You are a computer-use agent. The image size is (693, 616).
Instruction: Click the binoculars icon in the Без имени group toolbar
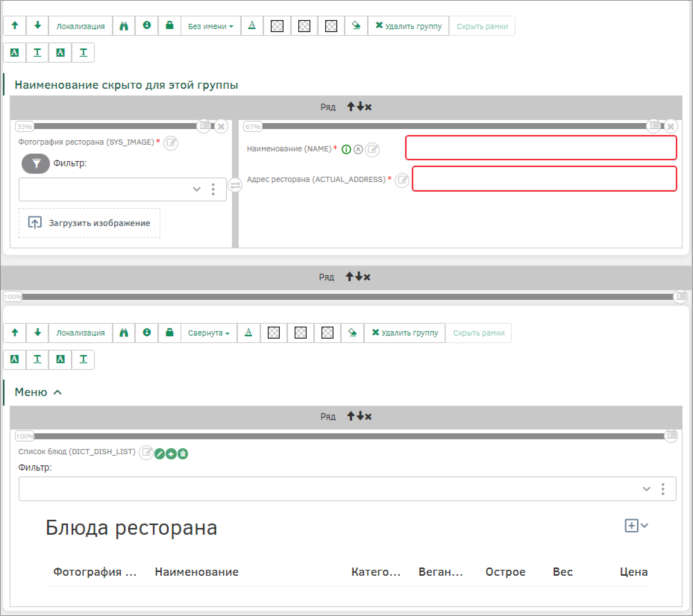(x=124, y=26)
